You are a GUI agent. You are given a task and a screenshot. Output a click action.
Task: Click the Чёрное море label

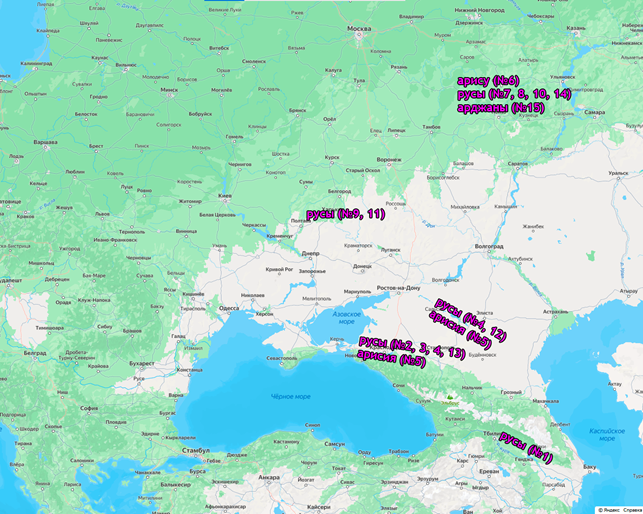pos(289,396)
